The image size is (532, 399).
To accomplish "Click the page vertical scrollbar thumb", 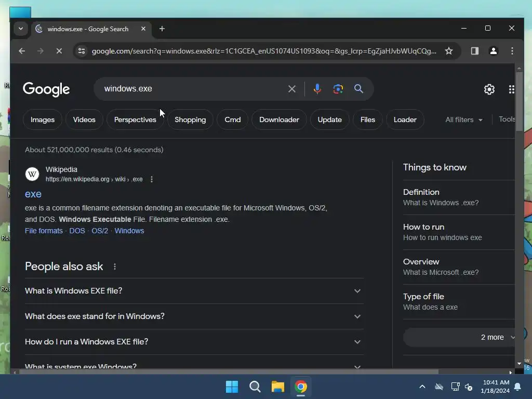I will click(x=519, y=101).
